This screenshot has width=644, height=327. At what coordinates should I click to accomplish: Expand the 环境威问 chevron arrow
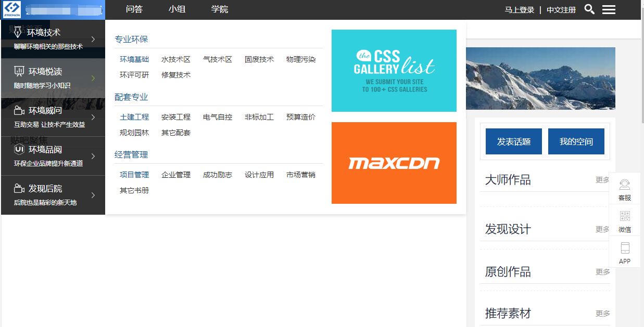click(93, 117)
